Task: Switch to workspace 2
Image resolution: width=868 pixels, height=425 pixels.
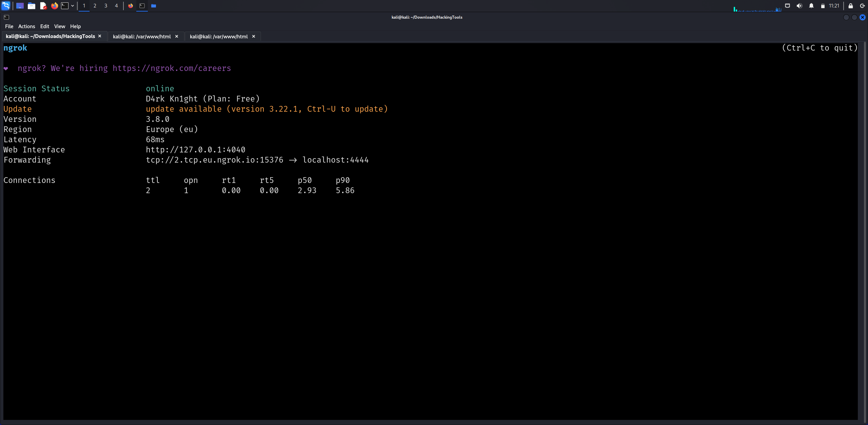Action: click(95, 6)
